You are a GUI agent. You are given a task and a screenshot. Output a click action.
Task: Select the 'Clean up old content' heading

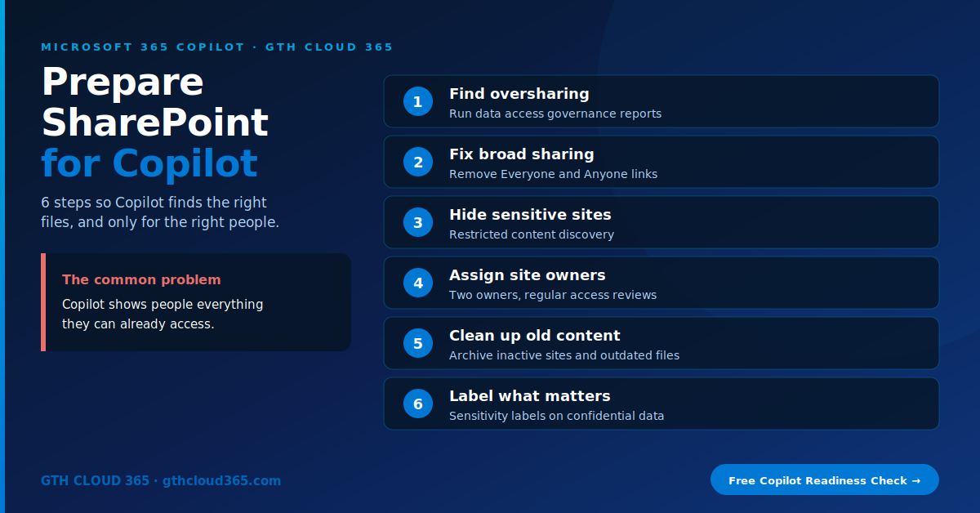point(535,336)
